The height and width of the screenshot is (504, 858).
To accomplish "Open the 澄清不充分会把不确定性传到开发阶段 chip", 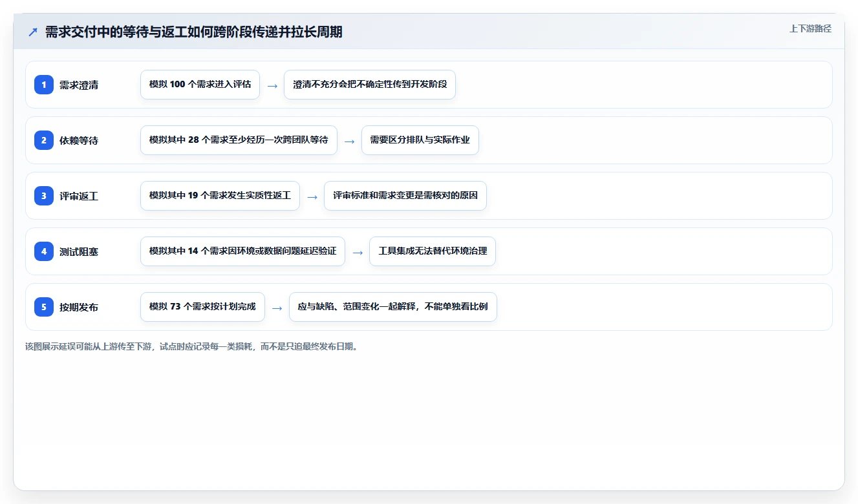I will coord(370,85).
